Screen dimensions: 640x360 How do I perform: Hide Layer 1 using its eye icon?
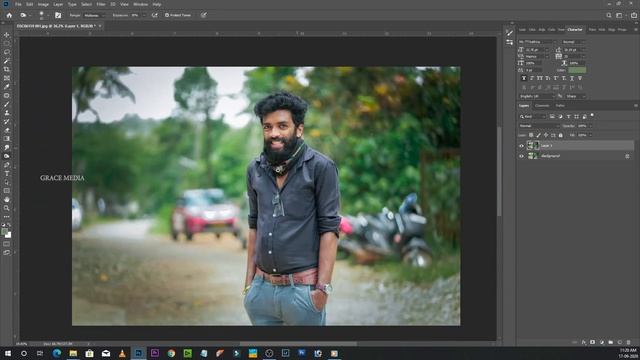[521, 145]
